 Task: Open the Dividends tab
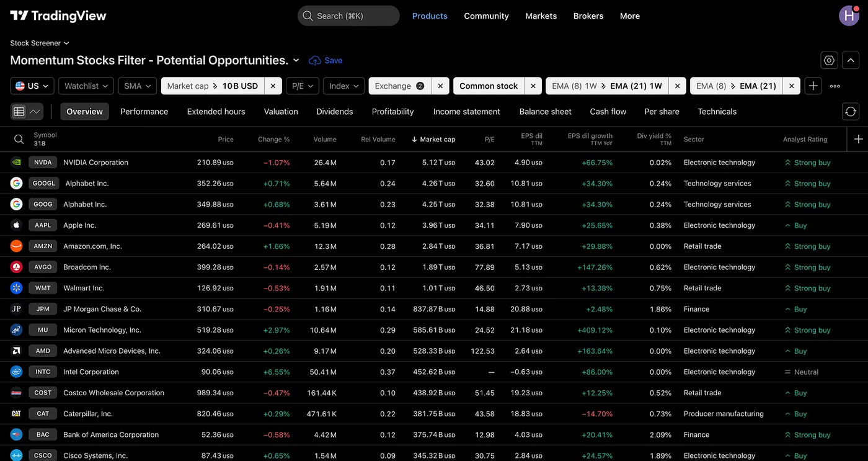pos(335,112)
